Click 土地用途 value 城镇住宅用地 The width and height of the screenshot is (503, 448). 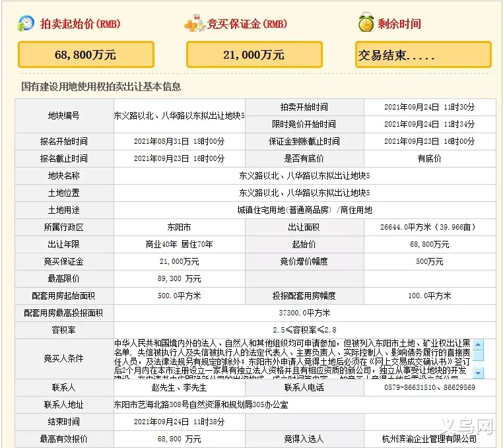click(304, 210)
